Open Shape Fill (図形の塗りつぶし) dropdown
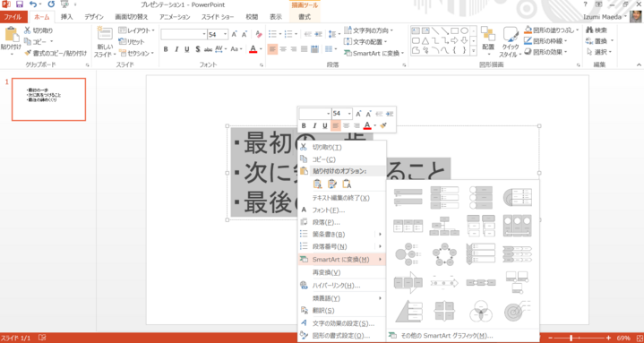Image resolution: width=644 pixels, height=343 pixels. click(x=552, y=30)
